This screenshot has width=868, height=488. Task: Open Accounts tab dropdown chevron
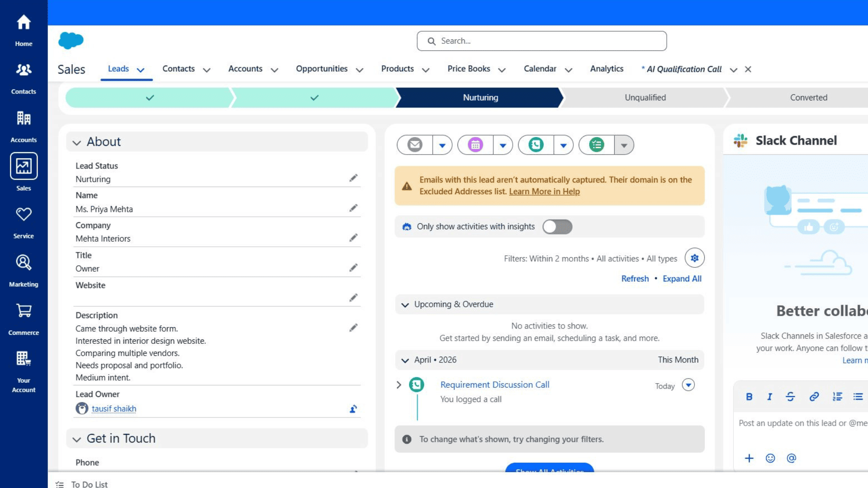(x=274, y=70)
